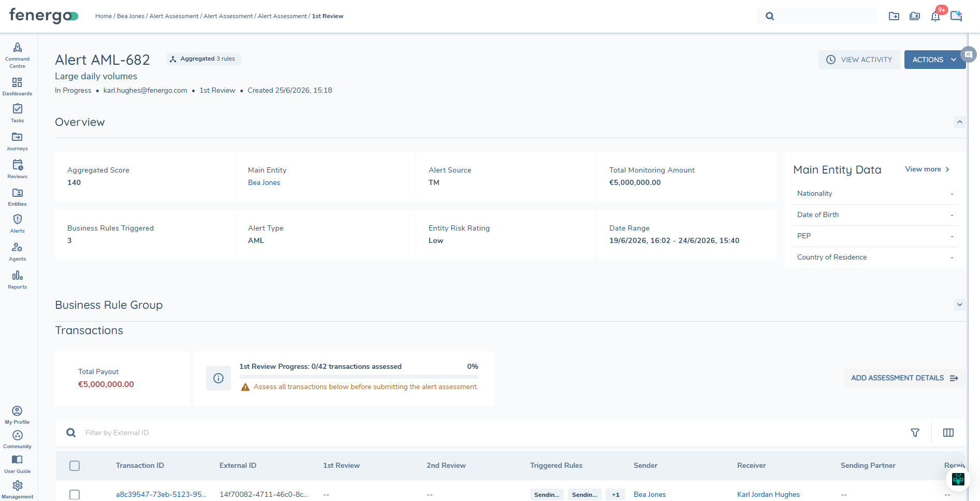Click the Total Monitoring Amount value €5,000,000.00
The width and height of the screenshot is (980, 501).
(635, 182)
